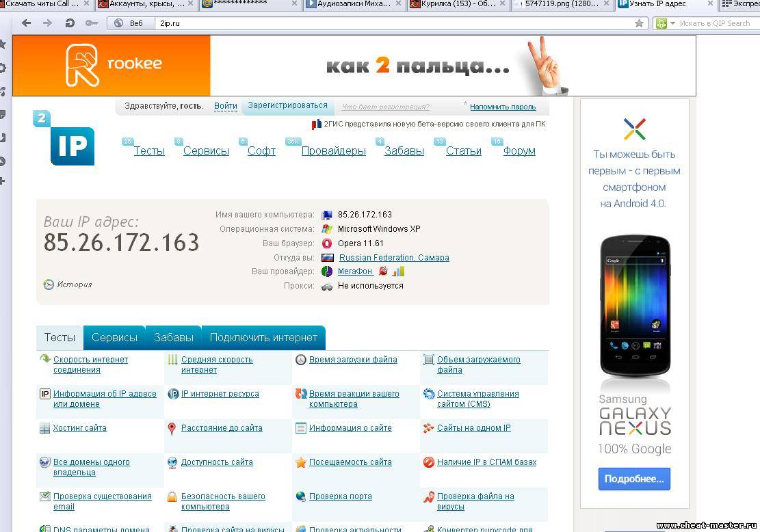Reload the page with the refresh icon

point(69,23)
